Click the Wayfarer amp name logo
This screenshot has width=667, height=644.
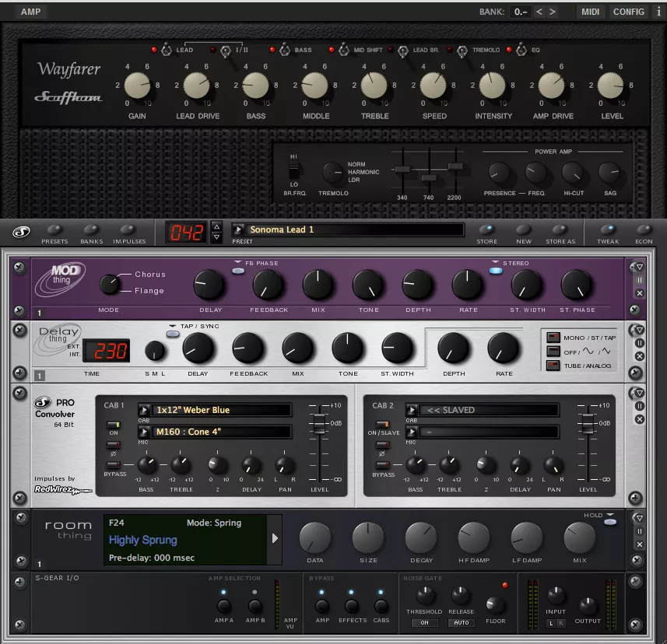point(69,69)
